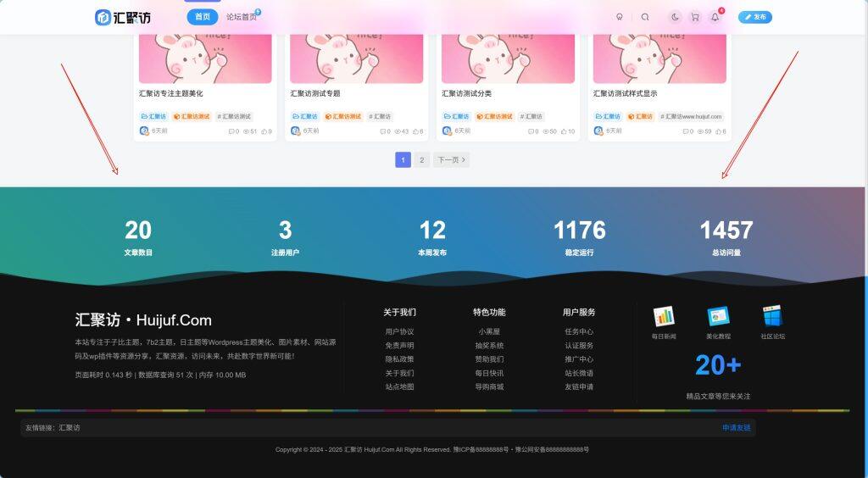The height and width of the screenshot is (478, 868).
Task: Click 汇聚访 friendly link after 友情链接
Action: pos(70,428)
